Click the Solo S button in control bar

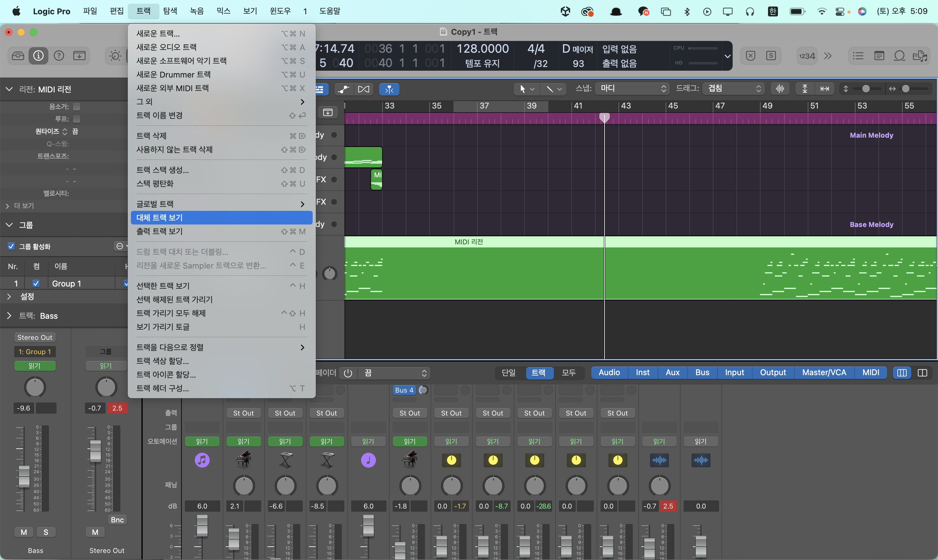(771, 56)
